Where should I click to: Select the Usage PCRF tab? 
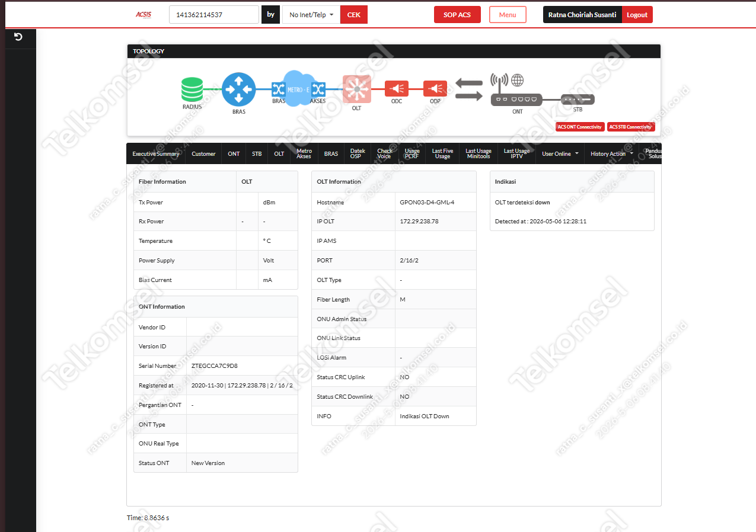pyautogui.click(x=412, y=154)
